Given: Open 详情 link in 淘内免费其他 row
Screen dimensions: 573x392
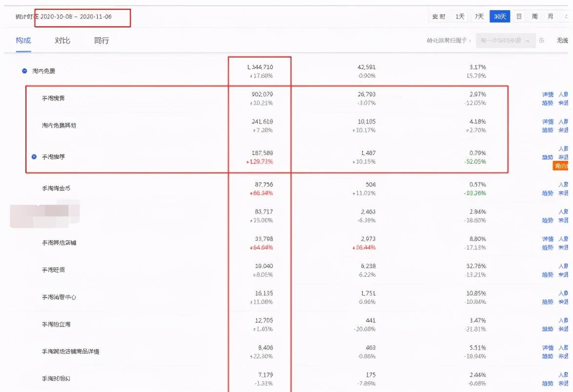Looking at the screenshot, I should pyautogui.click(x=548, y=121).
